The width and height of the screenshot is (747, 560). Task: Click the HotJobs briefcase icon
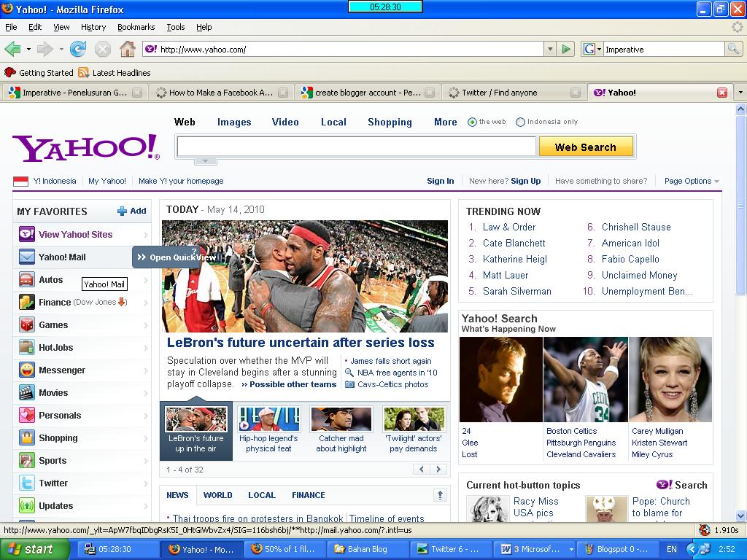click(x=27, y=348)
